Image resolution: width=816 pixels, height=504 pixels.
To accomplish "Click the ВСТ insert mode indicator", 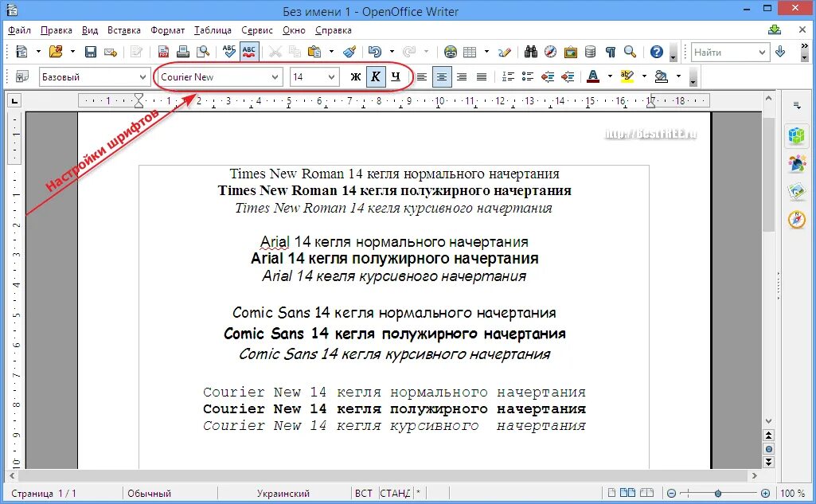I will [x=363, y=493].
